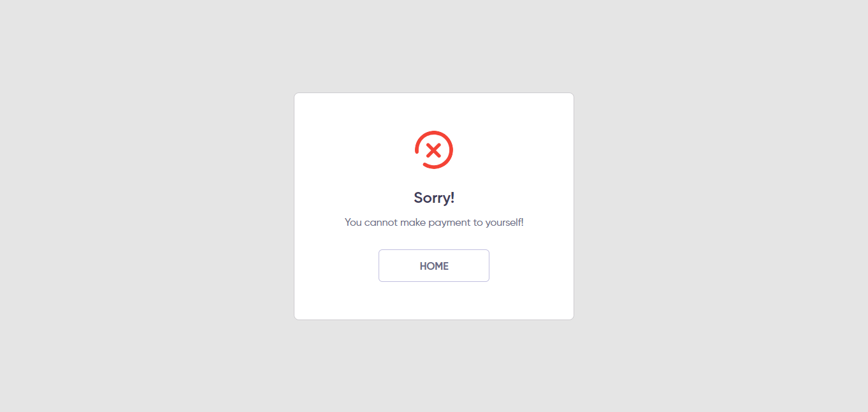Click the HOME label text

(x=434, y=266)
